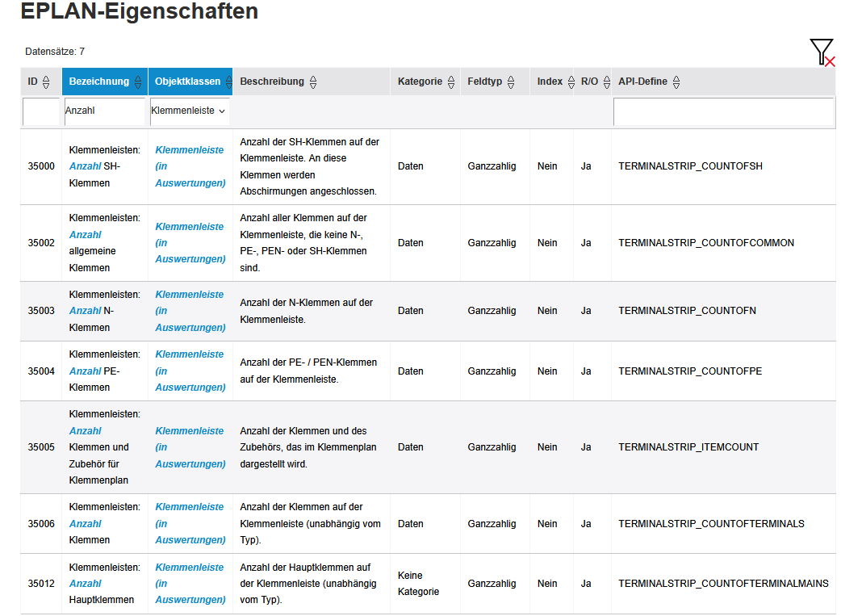Sort by Index column arrows
The width and height of the screenshot is (841, 616).
click(571, 82)
